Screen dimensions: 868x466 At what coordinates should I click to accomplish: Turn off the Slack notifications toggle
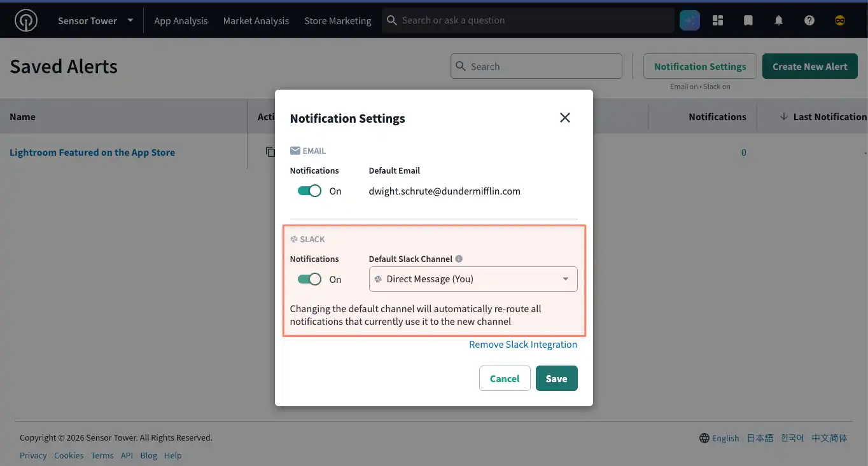click(x=309, y=279)
